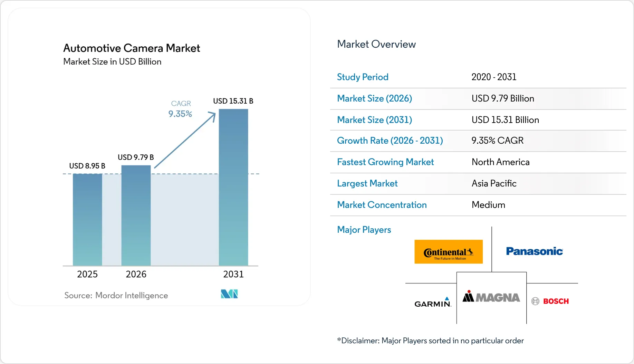Viewport: 634px width, 364px height.
Task: Click the Bosch logo
Action: [550, 301]
